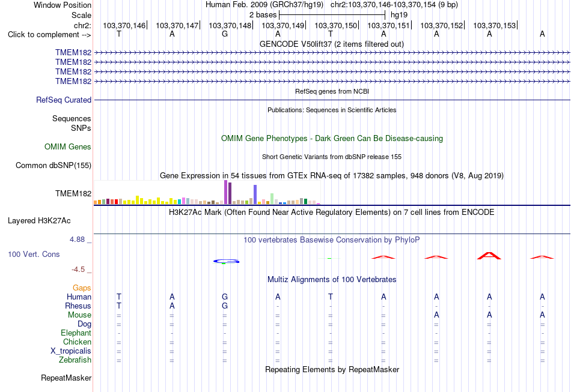
Task: Click the largest red A PhyloP logo
Action: tap(489, 255)
